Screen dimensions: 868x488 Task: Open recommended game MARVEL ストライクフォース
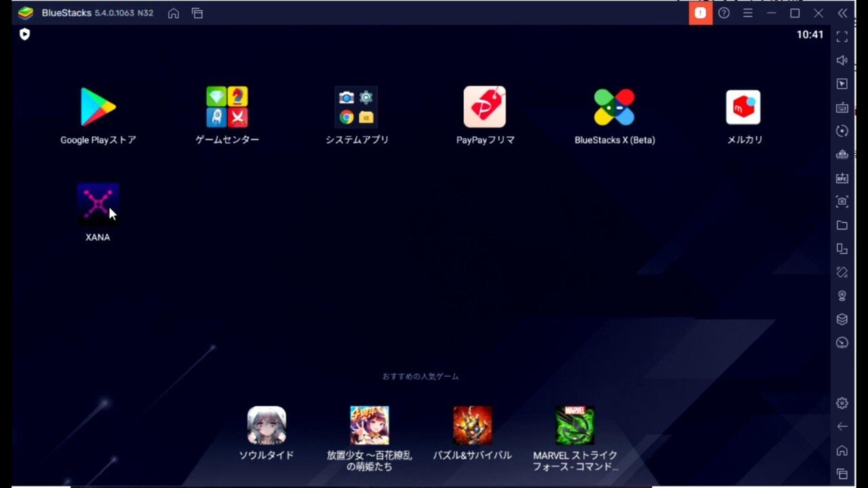(575, 425)
